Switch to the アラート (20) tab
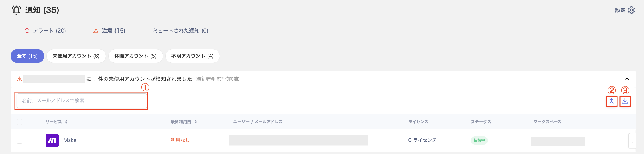Viewport: 644px width, 154px height. 45,31
